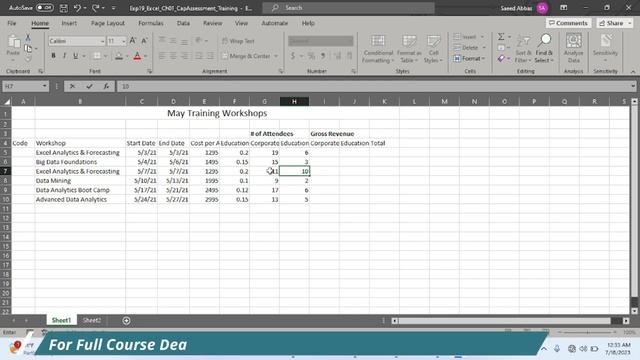Open Format as Table gallery
The width and height of the screenshot is (640, 360).
click(x=409, y=49)
